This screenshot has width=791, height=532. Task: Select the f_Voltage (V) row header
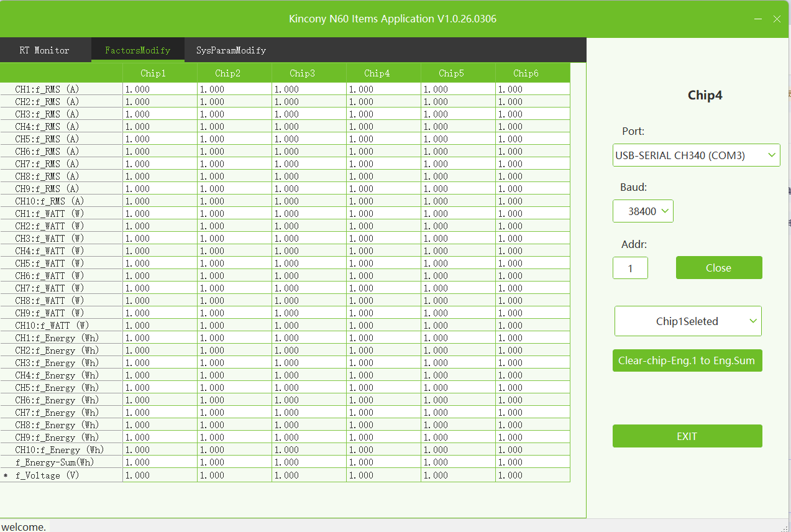61,475
